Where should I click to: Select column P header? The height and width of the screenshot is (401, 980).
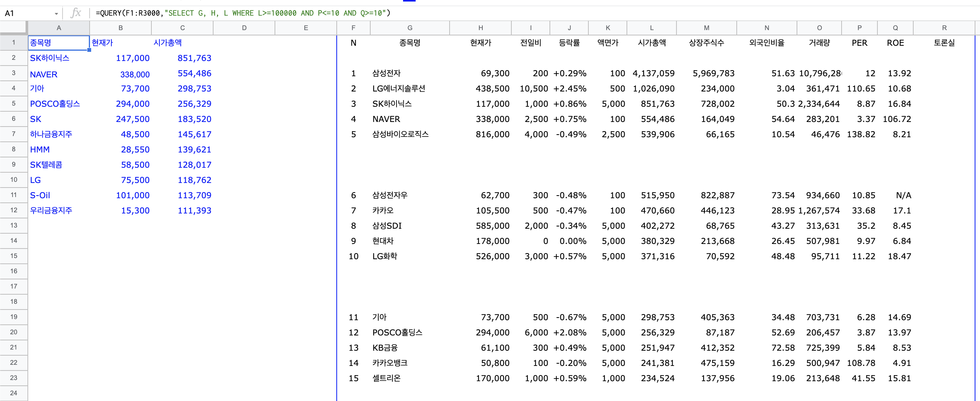click(860, 28)
